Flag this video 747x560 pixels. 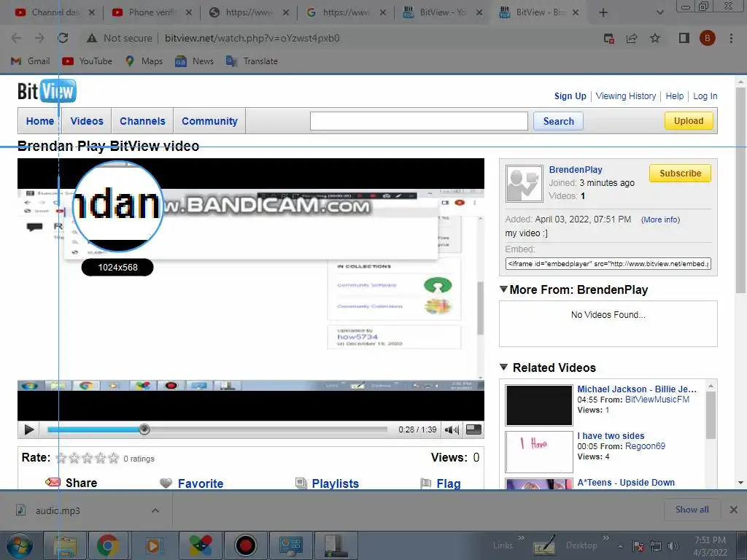point(449,483)
